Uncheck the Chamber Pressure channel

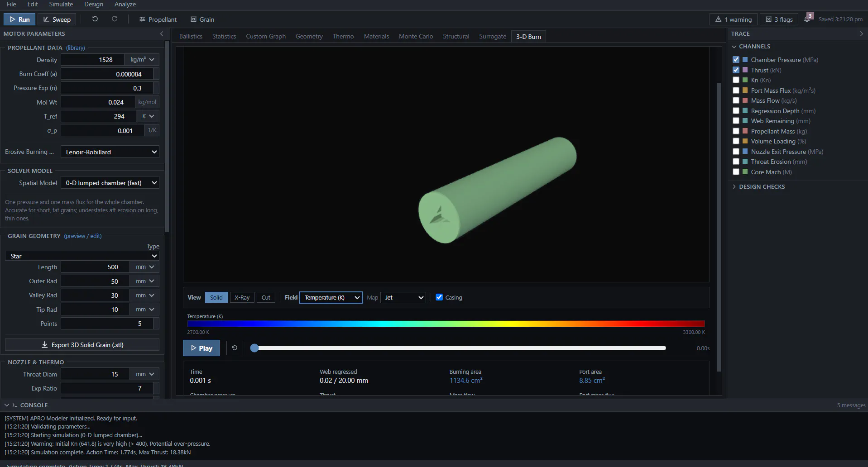(736, 60)
